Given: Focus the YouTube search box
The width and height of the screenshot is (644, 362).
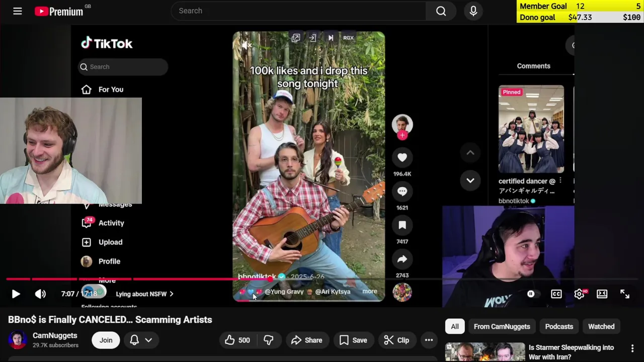Looking at the screenshot, I should 298,11.
